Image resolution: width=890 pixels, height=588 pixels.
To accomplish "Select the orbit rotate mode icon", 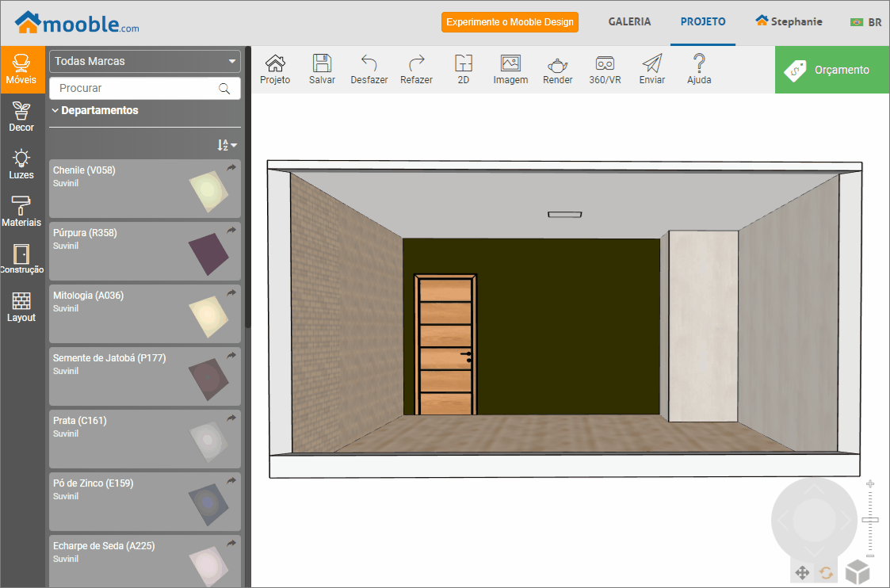I will pyautogui.click(x=827, y=573).
